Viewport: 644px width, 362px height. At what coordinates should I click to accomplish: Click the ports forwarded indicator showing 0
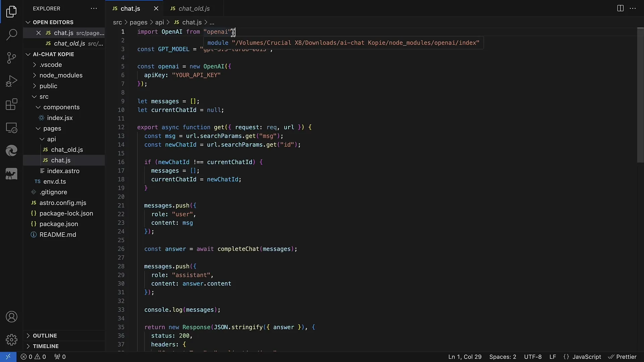[x=60, y=357]
